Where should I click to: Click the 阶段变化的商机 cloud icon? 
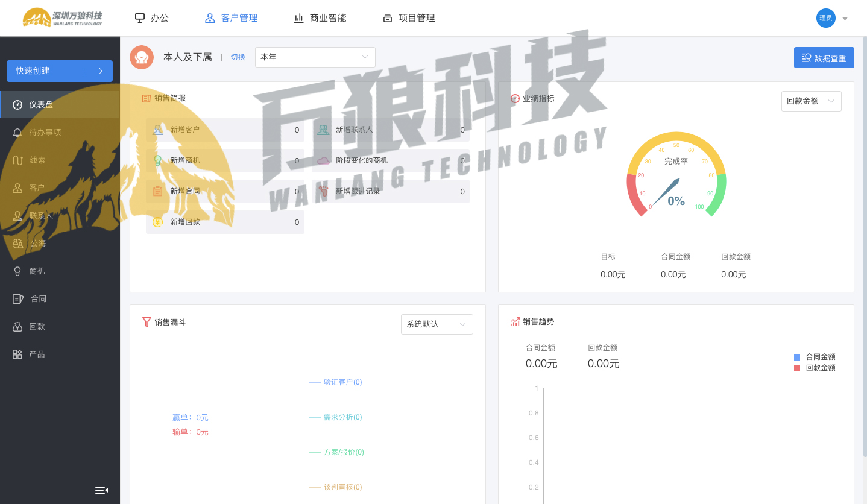pyautogui.click(x=324, y=160)
